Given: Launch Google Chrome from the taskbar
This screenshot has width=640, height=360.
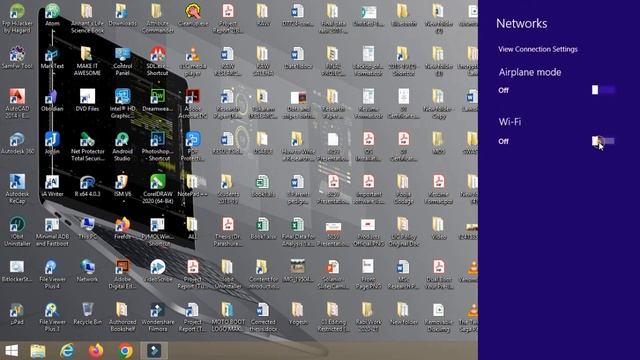Looking at the screenshot, I should 126,351.
